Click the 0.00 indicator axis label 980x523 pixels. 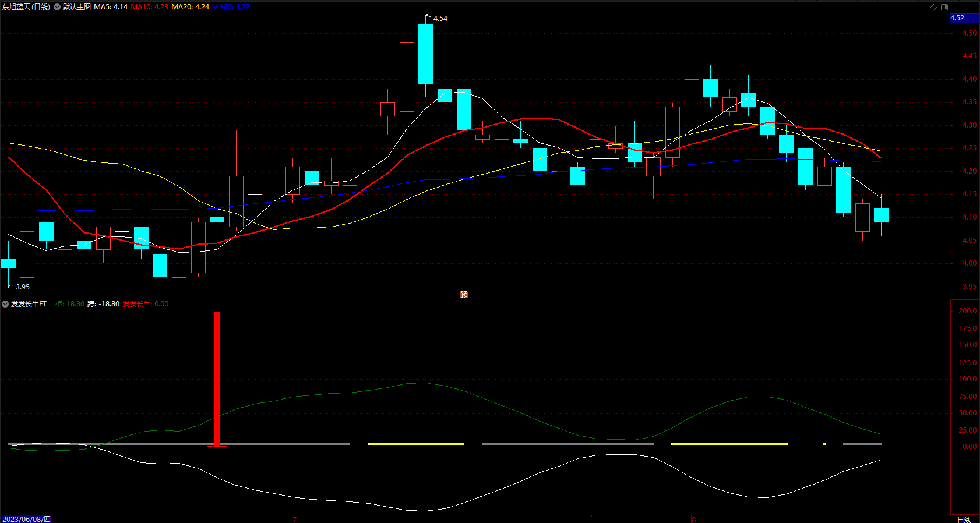[x=970, y=447]
